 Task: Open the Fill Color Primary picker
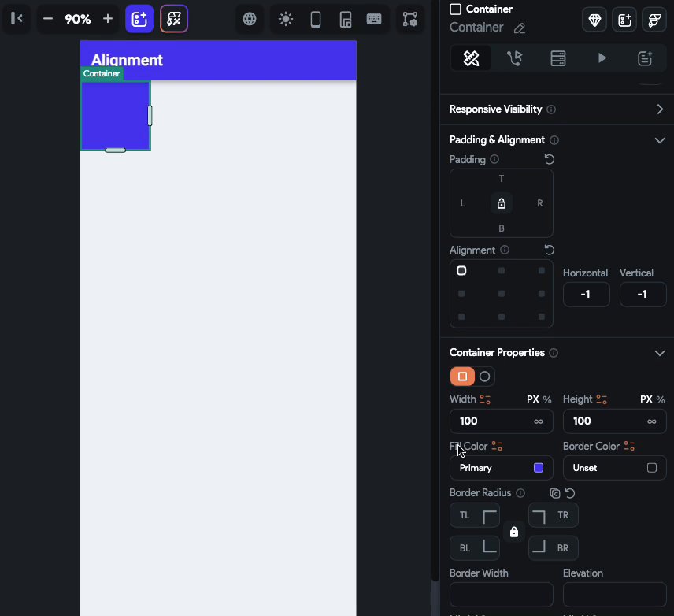click(502, 468)
